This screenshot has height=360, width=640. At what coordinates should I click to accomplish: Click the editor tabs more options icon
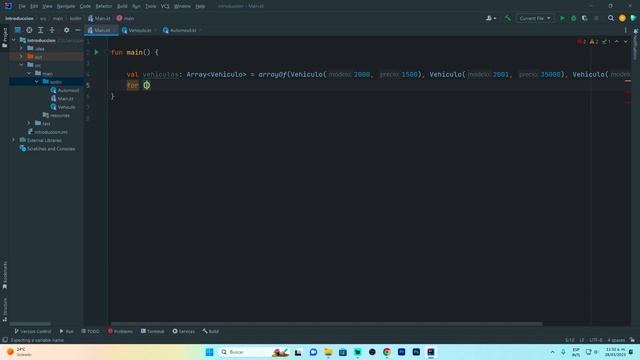(x=625, y=30)
